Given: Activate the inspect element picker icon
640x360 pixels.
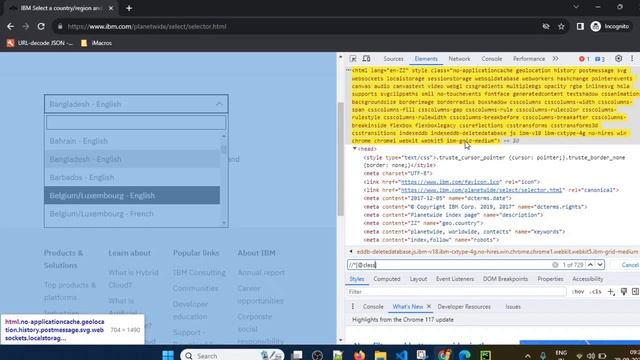Looking at the screenshot, I should tap(353, 59).
